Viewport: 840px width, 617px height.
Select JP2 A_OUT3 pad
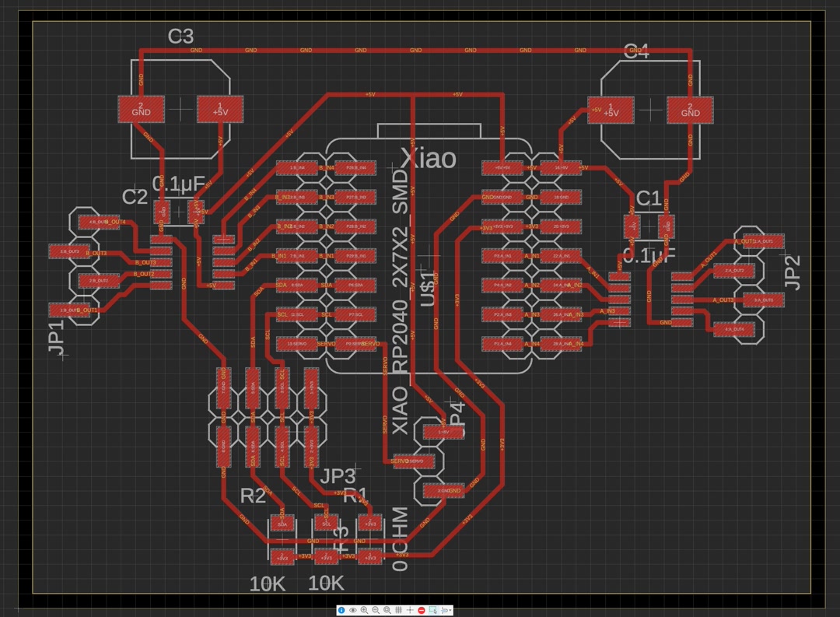[764, 300]
